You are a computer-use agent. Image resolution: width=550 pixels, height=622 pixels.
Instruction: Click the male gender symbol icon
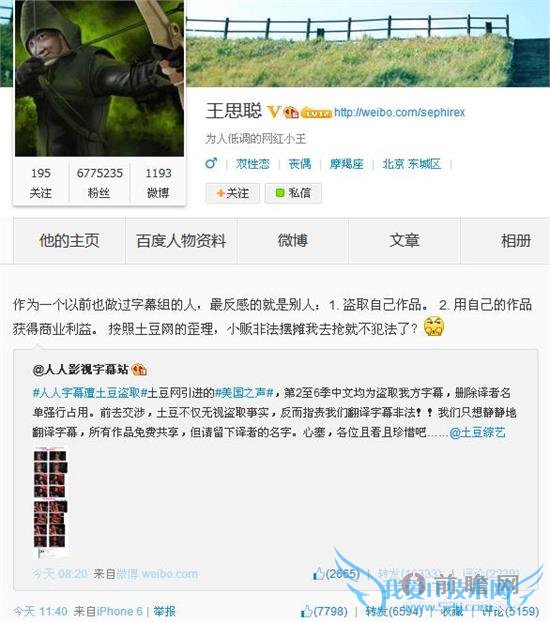[x=211, y=163]
